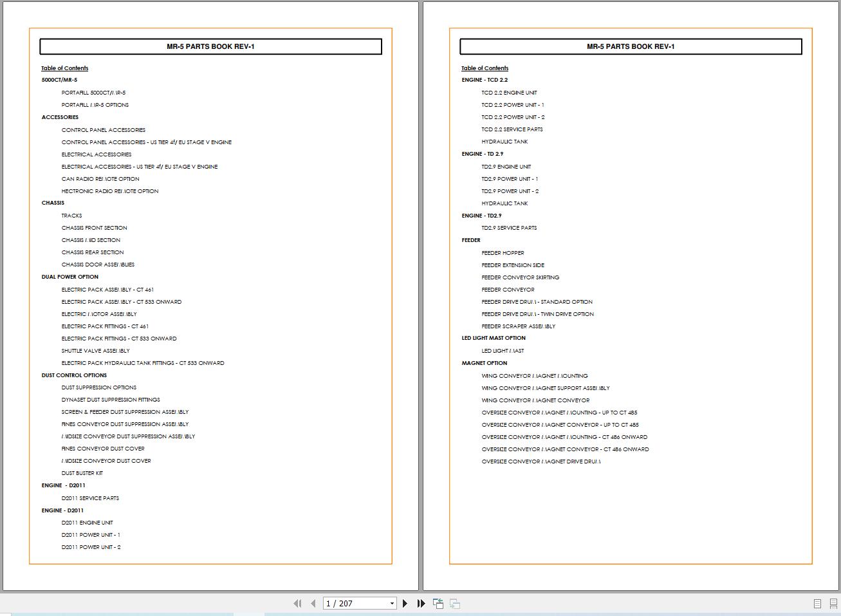Click the D2011 POWER UNIT - 1 entry
The height and width of the screenshot is (616, 841).
pyautogui.click(x=91, y=535)
